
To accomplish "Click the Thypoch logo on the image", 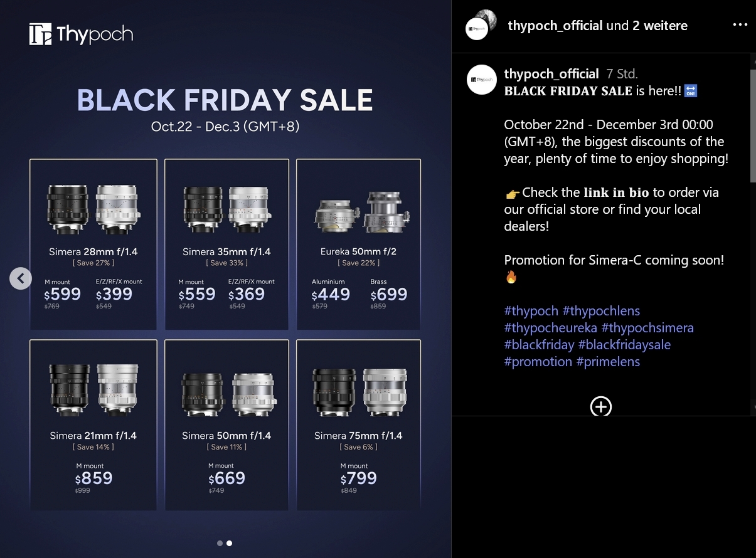I will click(x=81, y=34).
